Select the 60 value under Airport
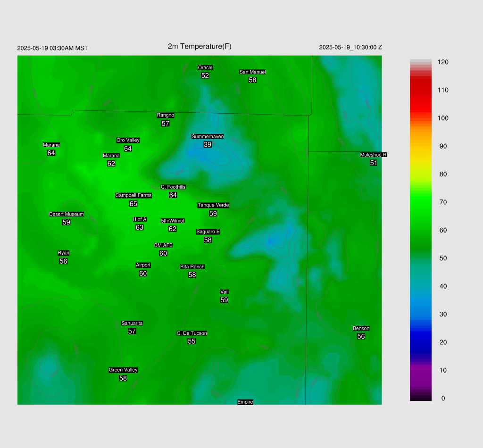 143,274
